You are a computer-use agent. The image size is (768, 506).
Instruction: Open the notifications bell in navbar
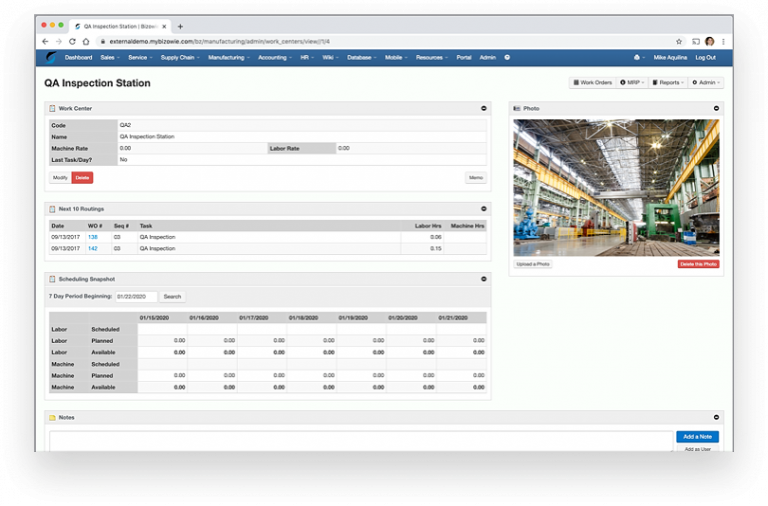(637, 57)
